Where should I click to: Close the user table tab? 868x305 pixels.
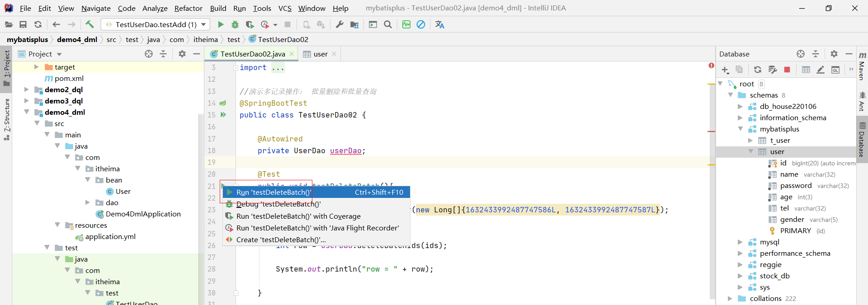point(334,54)
